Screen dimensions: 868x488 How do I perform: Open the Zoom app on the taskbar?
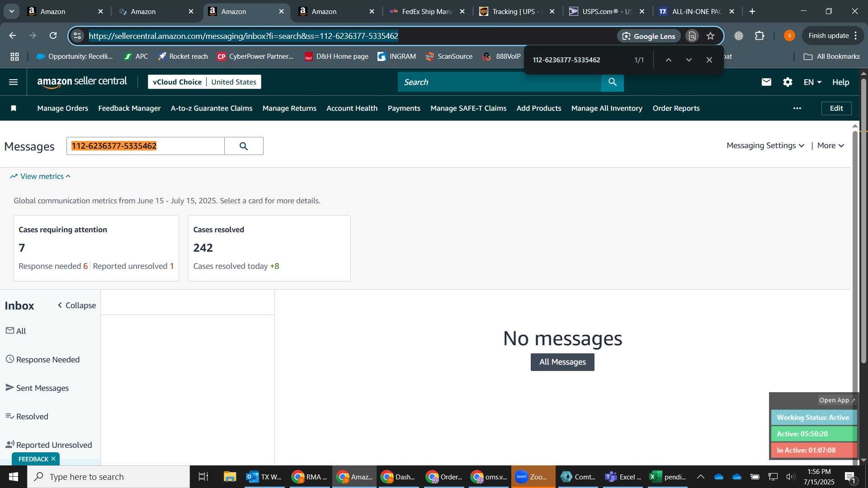click(x=533, y=477)
